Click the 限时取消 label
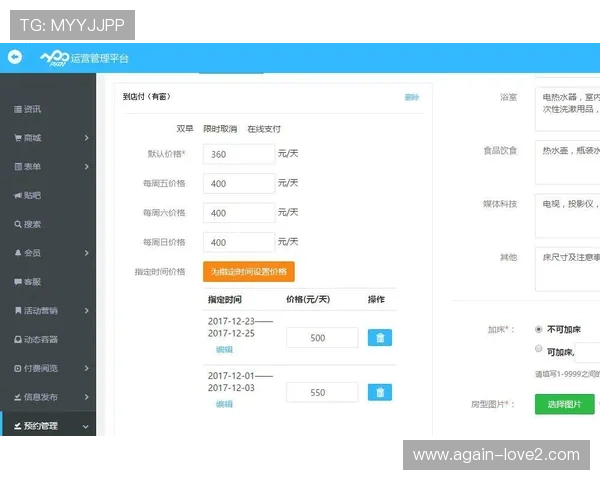 [220, 129]
